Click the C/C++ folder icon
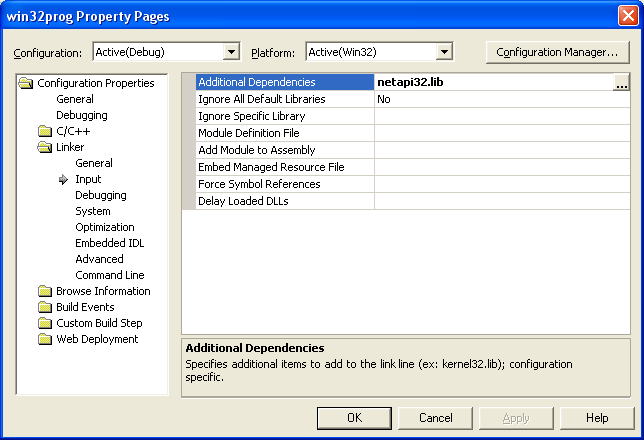 [x=44, y=131]
